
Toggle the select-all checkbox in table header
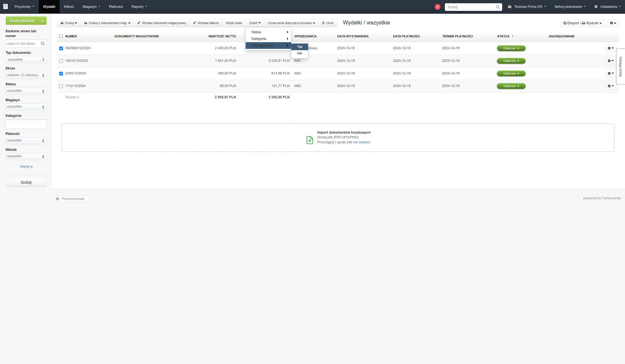tap(61, 36)
